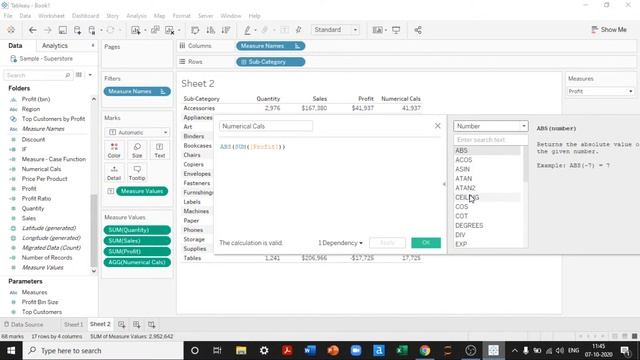Select CEILING in the function list
Image resolution: width=640 pixels, height=360 pixels.
point(467,198)
